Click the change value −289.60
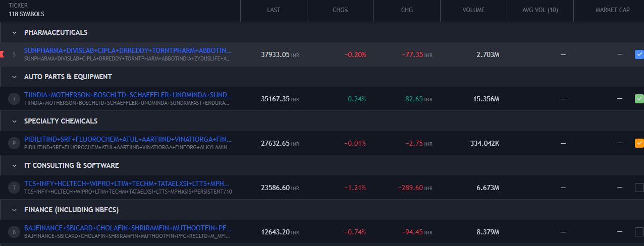 click(x=410, y=188)
